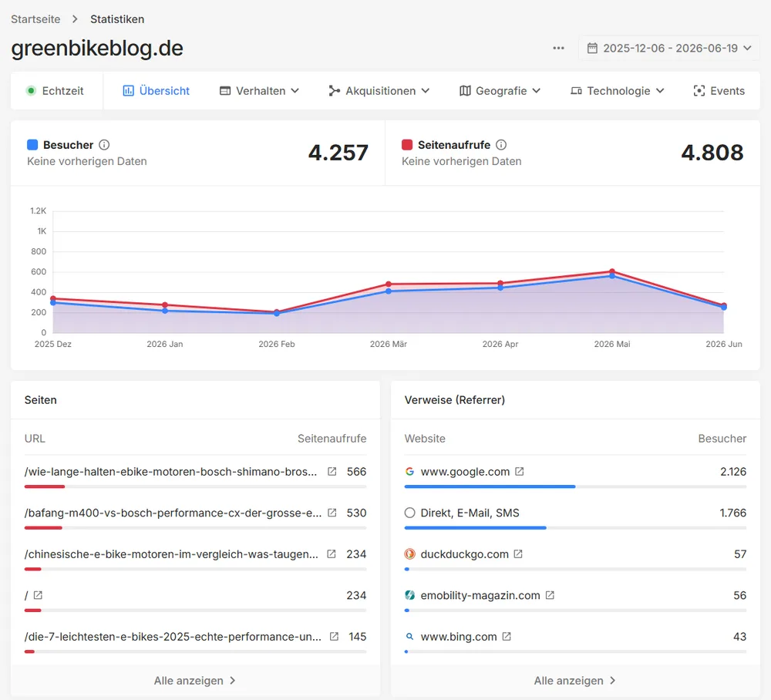Click the Verhalten window icon

click(x=224, y=91)
